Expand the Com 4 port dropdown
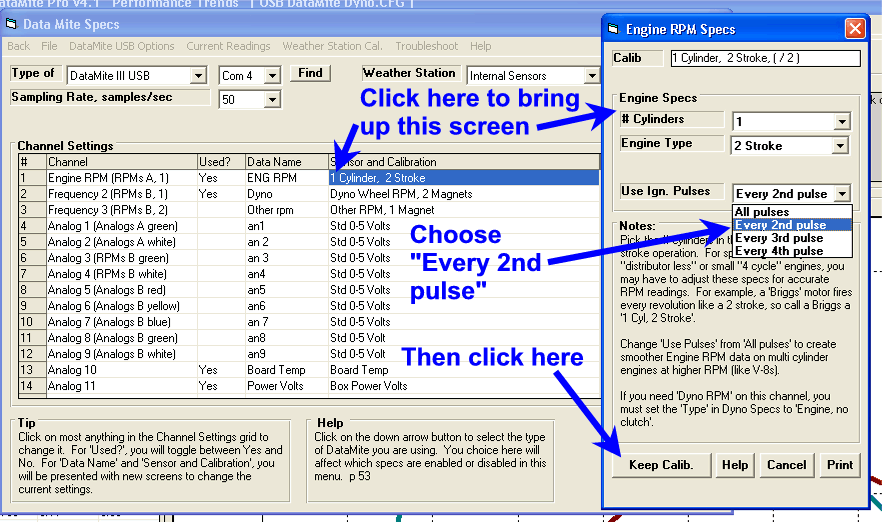 click(272, 75)
